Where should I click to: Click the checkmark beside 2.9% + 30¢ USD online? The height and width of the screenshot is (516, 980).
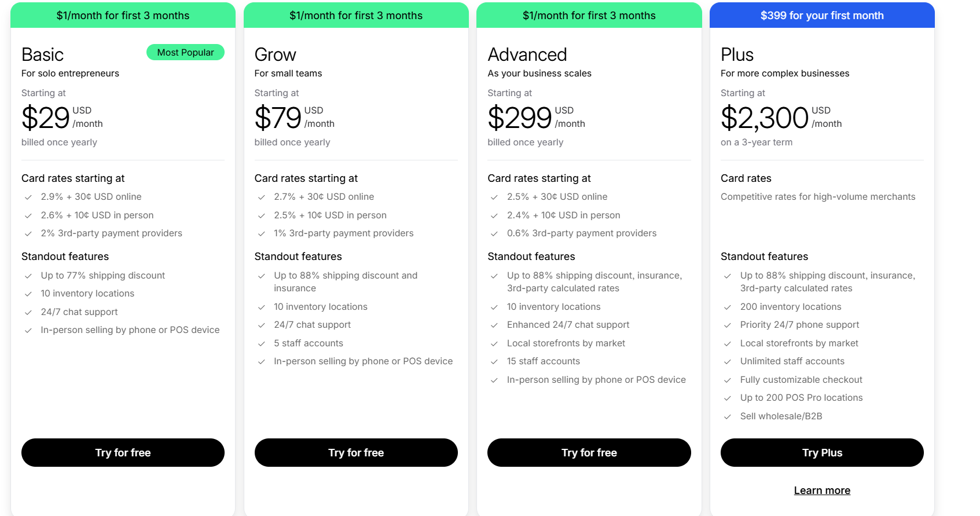pyautogui.click(x=28, y=197)
